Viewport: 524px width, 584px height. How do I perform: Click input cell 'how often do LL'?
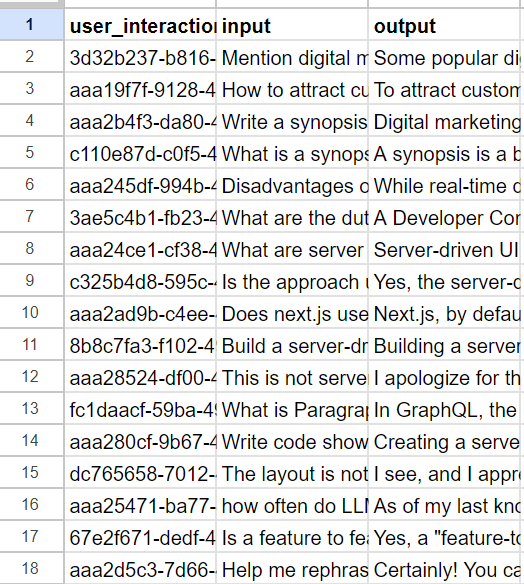292,505
